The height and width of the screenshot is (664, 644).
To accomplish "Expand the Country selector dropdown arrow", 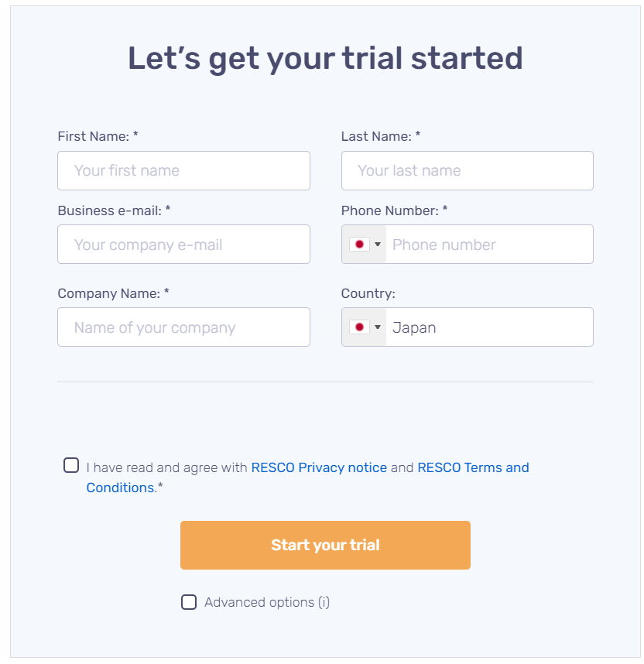I will pyautogui.click(x=378, y=327).
